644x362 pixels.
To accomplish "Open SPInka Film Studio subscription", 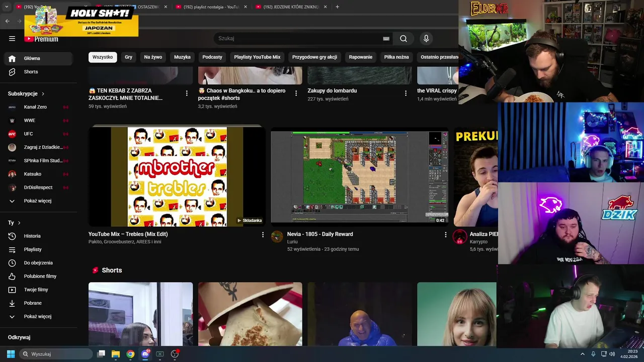I will coord(38,161).
